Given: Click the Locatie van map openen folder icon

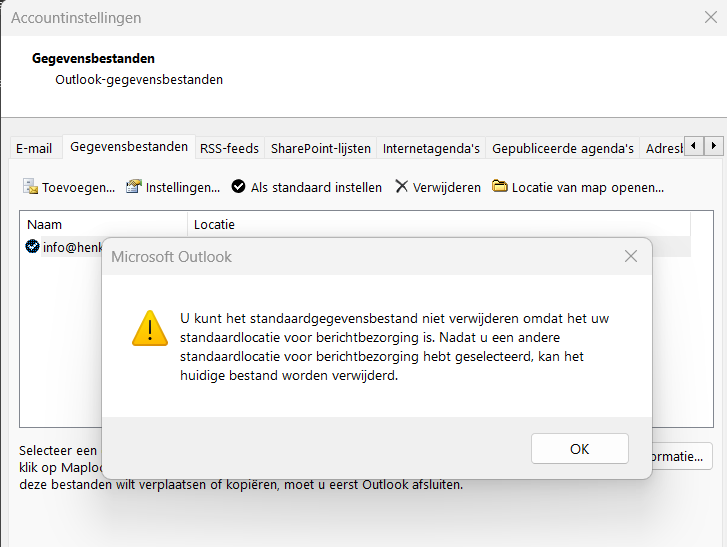Looking at the screenshot, I should (x=500, y=187).
